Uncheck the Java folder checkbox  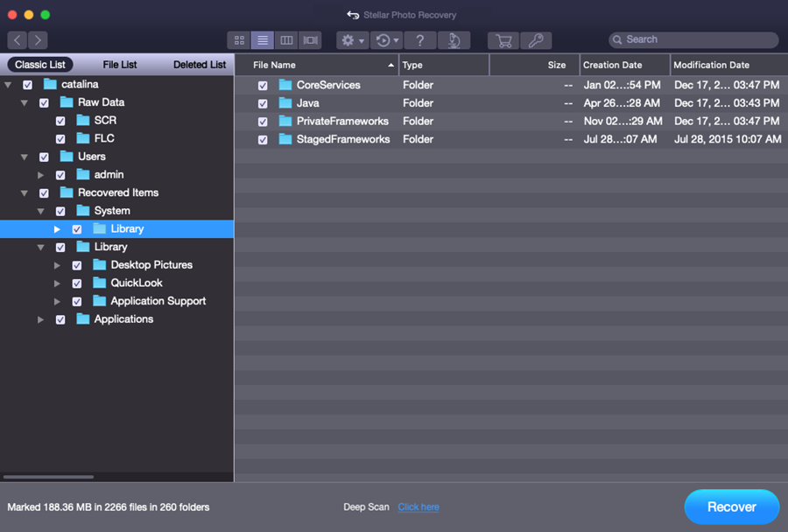(263, 103)
